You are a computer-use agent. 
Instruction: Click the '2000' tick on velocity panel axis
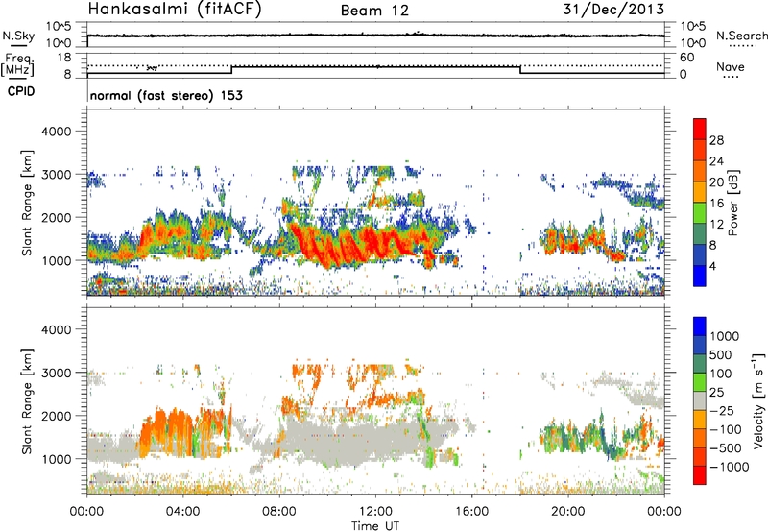click(56, 416)
